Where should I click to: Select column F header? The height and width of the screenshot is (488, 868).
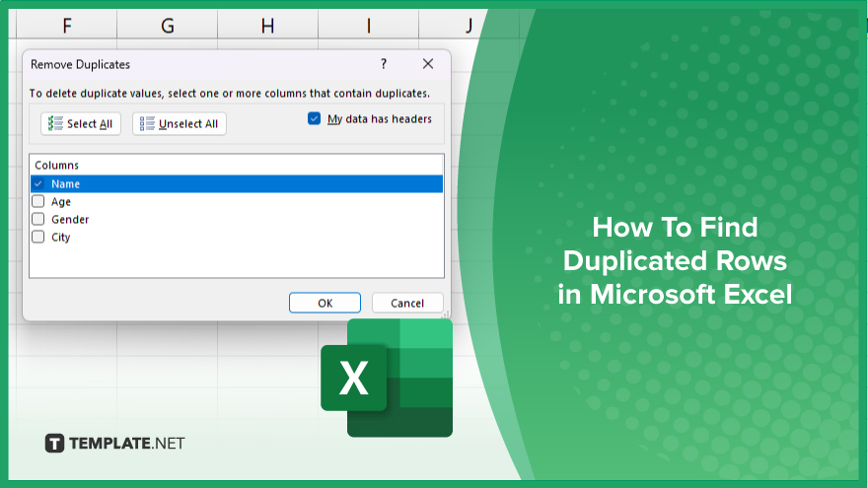[67, 26]
